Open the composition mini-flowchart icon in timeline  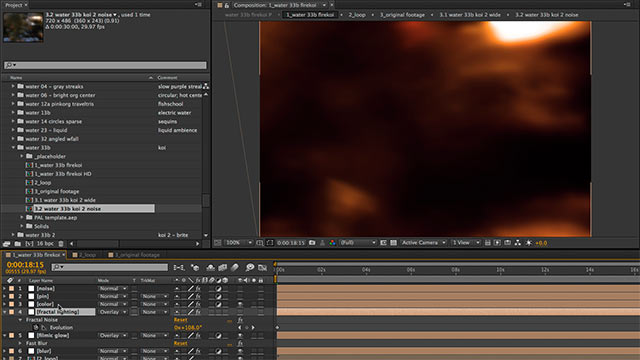(x=179, y=267)
